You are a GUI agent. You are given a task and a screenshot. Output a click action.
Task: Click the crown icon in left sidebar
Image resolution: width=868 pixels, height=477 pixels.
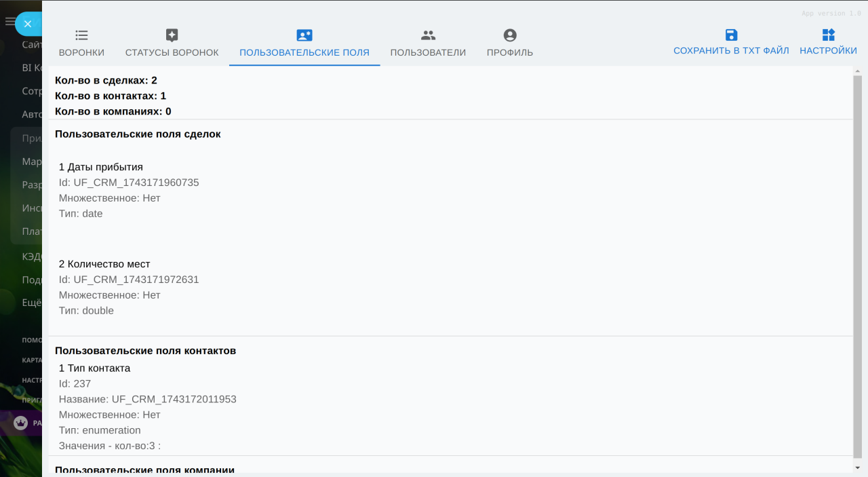click(x=20, y=423)
